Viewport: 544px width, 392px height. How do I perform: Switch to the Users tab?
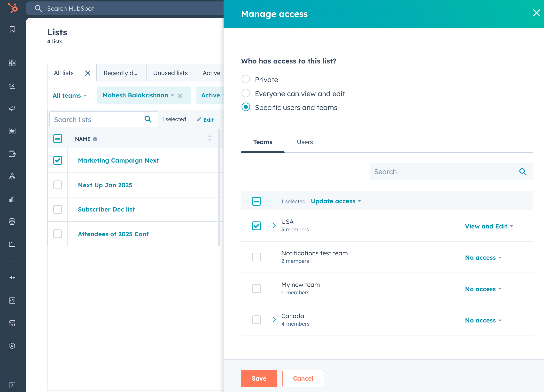[x=305, y=142]
